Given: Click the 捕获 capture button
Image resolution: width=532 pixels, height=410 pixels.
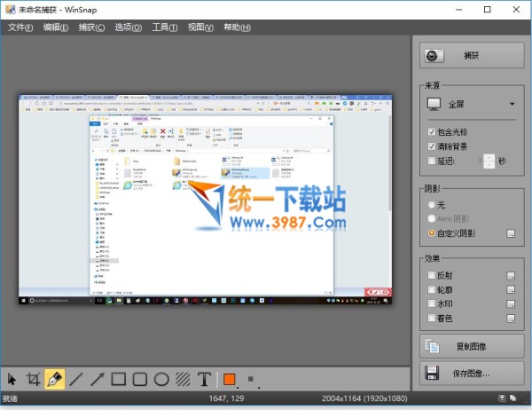Looking at the screenshot, I should pyautogui.click(x=470, y=55).
